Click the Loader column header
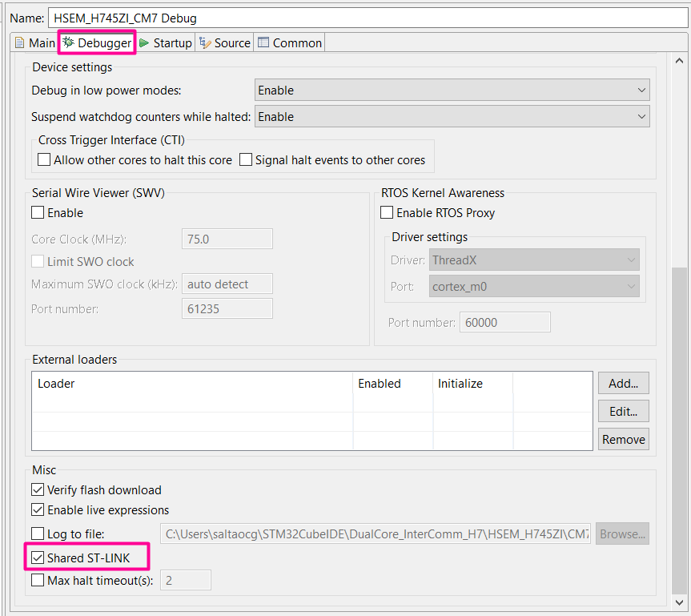691x616 pixels. pos(192,384)
